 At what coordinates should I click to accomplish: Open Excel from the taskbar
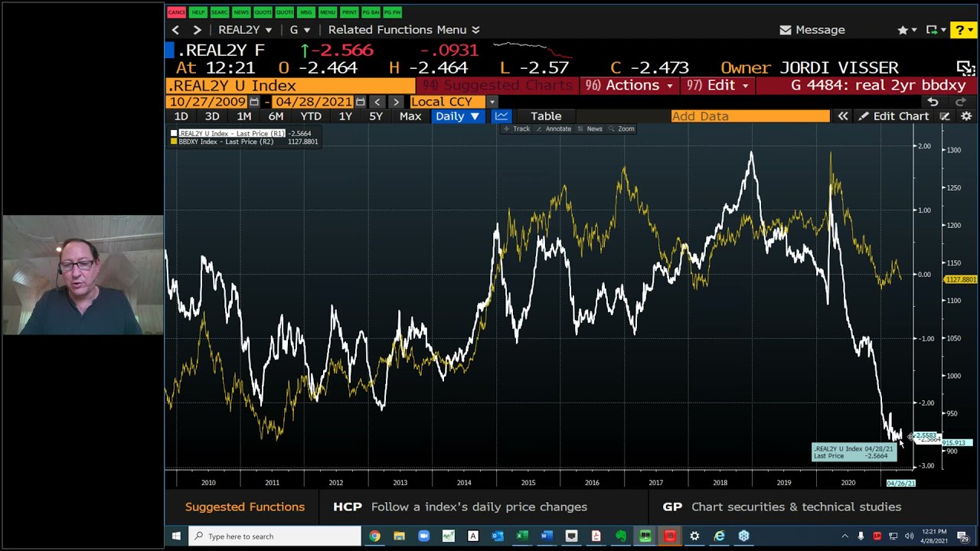pyautogui.click(x=522, y=536)
